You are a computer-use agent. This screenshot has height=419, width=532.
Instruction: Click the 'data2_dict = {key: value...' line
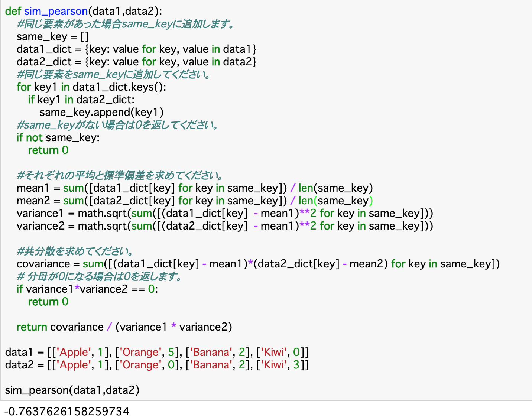point(136,62)
